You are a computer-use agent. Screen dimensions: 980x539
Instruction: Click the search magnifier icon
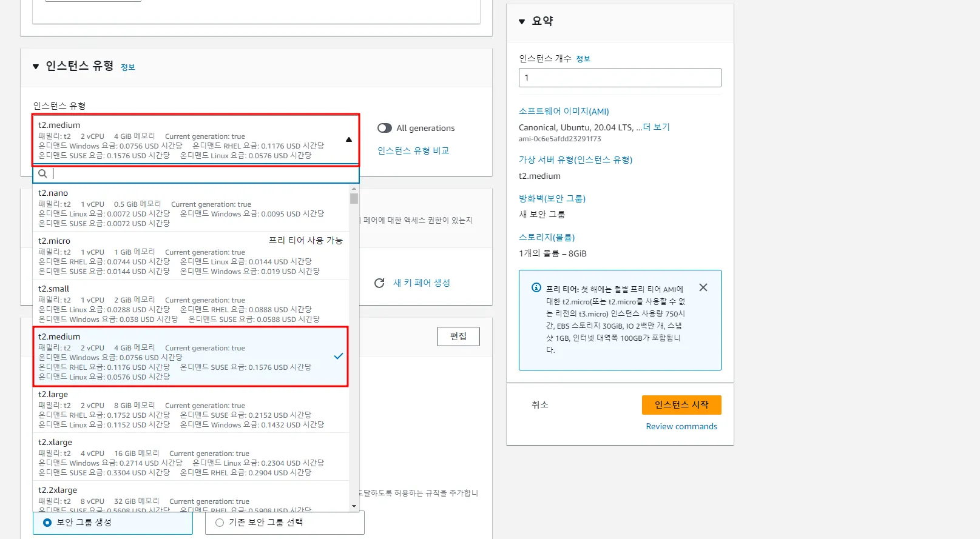(42, 173)
